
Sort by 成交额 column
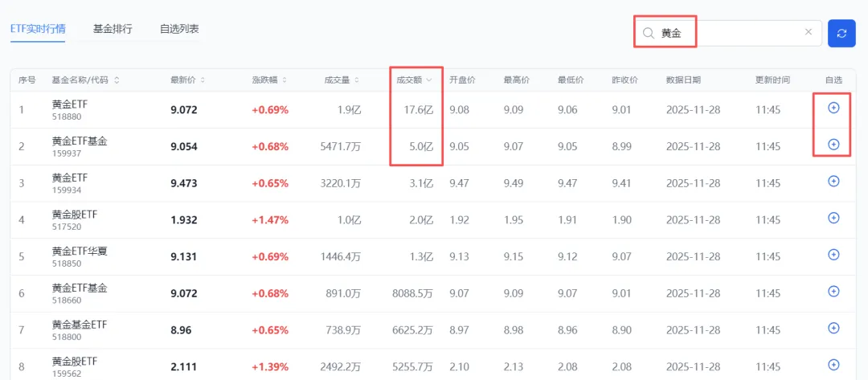(414, 80)
